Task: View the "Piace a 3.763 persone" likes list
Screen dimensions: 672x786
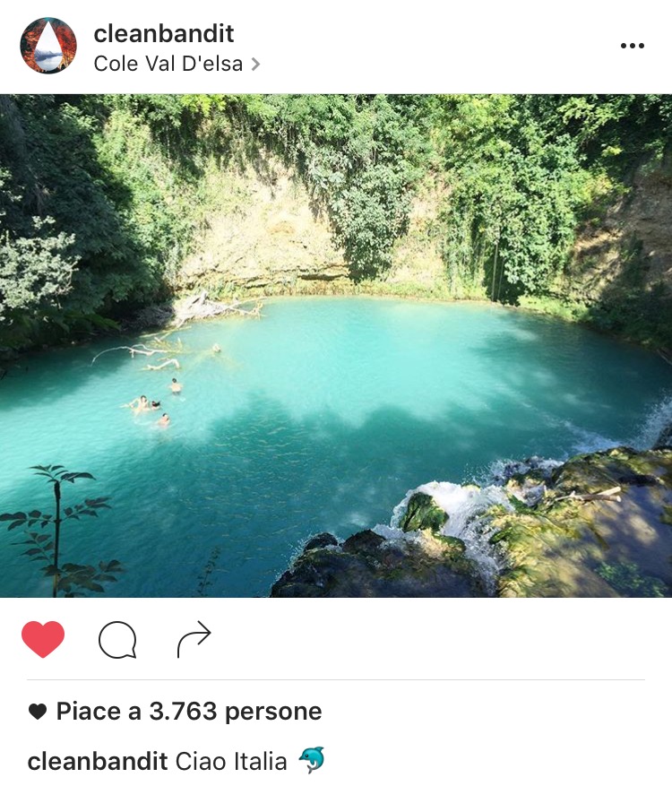Action: pos(189,712)
